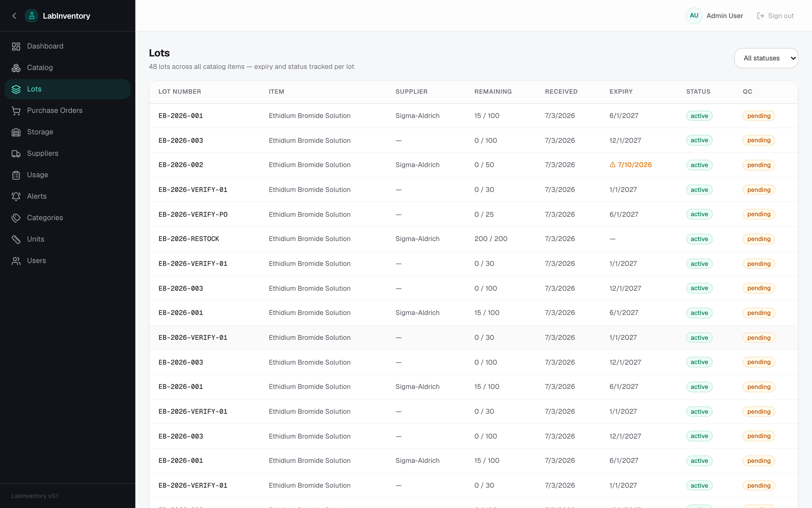Go to the Units page
The height and width of the screenshot is (508, 812).
coord(67,239)
